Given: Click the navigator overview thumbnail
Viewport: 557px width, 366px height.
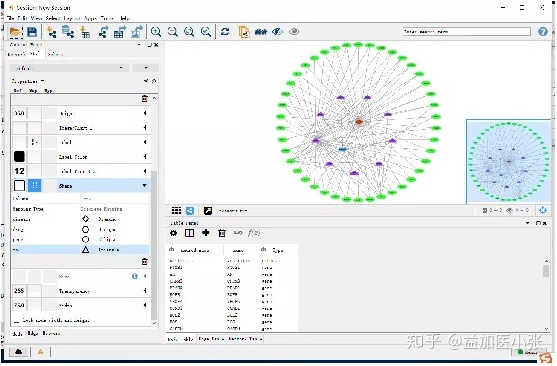Looking at the screenshot, I should click(x=509, y=161).
